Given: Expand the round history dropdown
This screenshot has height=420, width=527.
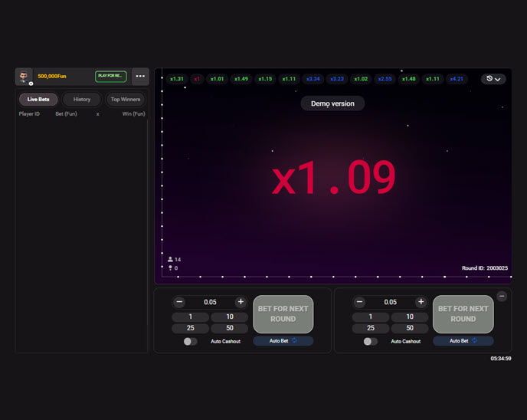Looking at the screenshot, I should click(493, 79).
